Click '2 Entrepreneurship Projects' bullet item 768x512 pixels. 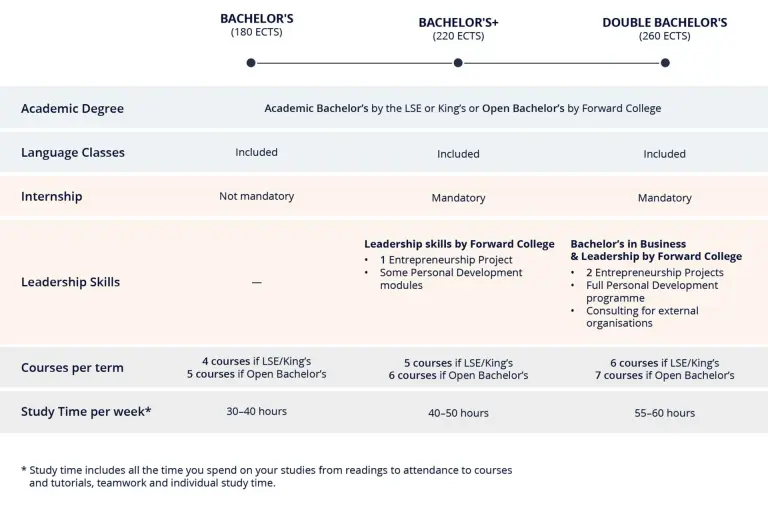[x=654, y=272]
